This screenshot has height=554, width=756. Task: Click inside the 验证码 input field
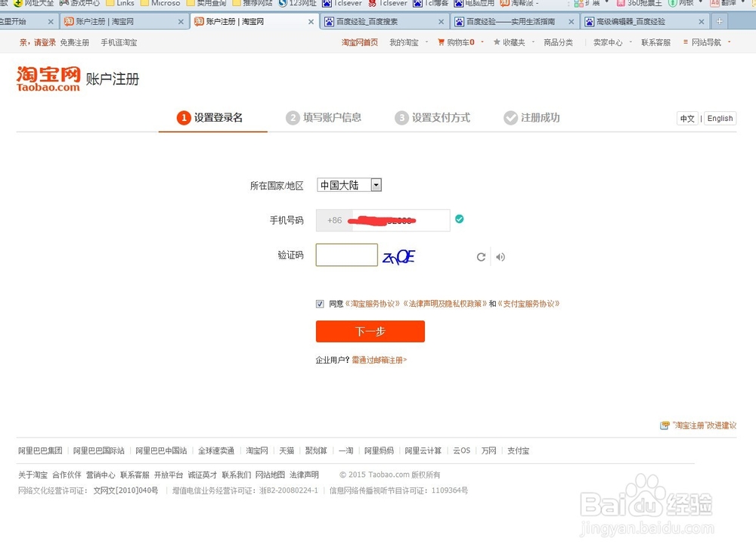[346, 255]
